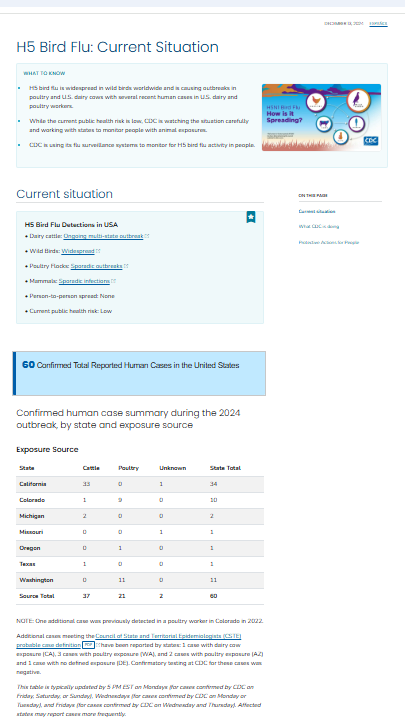Click external-link icon beside Ongoing multi-state outbreak

click(147, 236)
